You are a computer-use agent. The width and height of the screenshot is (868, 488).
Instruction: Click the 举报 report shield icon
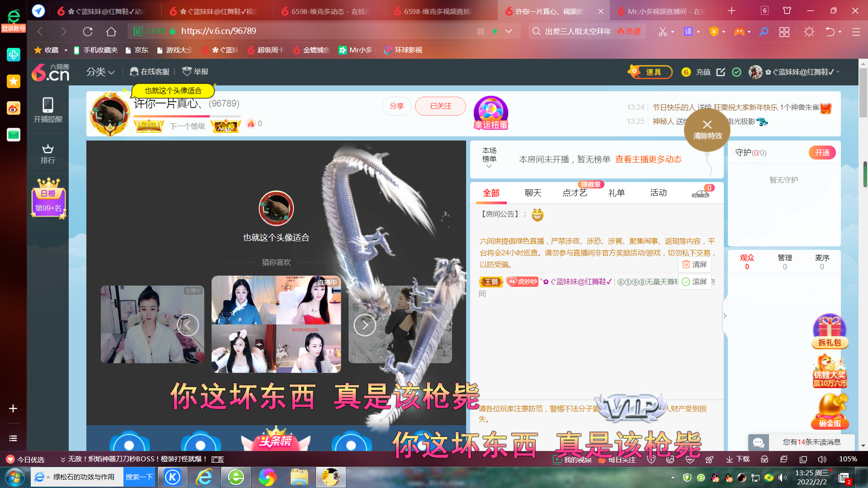187,71
